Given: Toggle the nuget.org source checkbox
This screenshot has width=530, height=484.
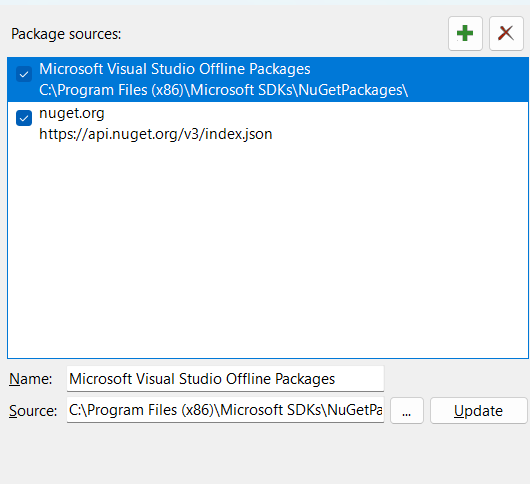Looking at the screenshot, I should [x=24, y=118].
